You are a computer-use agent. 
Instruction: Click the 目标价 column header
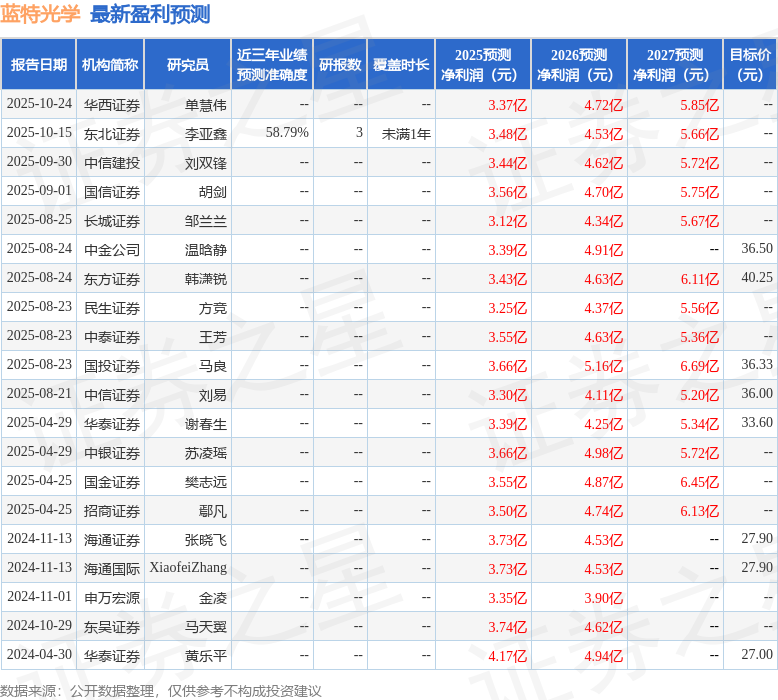[x=750, y=64]
